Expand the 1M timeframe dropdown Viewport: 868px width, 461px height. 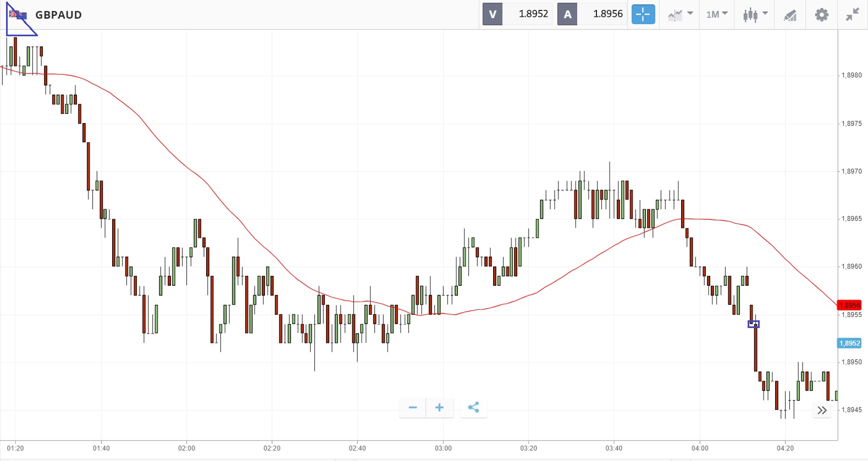pyautogui.click(x=717, y=14)
